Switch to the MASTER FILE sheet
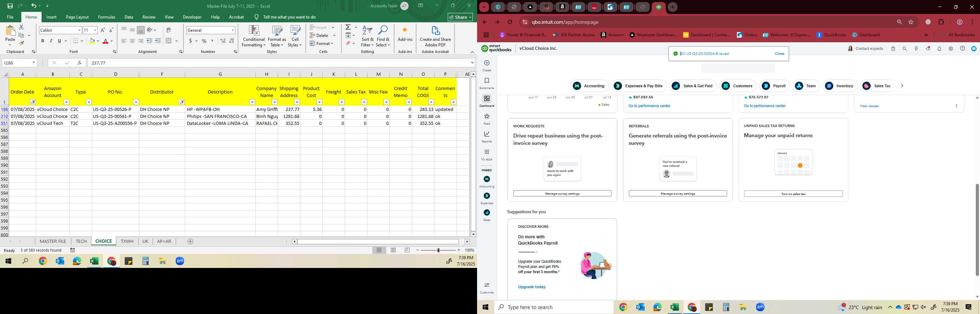 pyautogui.click(x=53, y=241)
